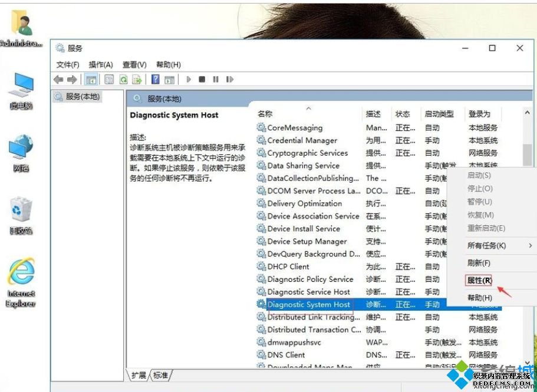Select 服务(本地) in the left tree
The width and height of the screenshot is (537, 392).
(78, 97)
